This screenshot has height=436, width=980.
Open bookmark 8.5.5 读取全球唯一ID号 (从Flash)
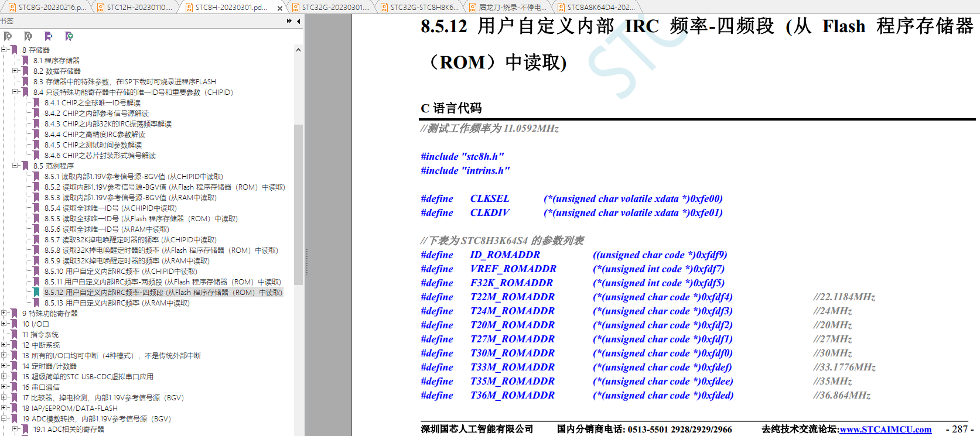pos(141,219)
